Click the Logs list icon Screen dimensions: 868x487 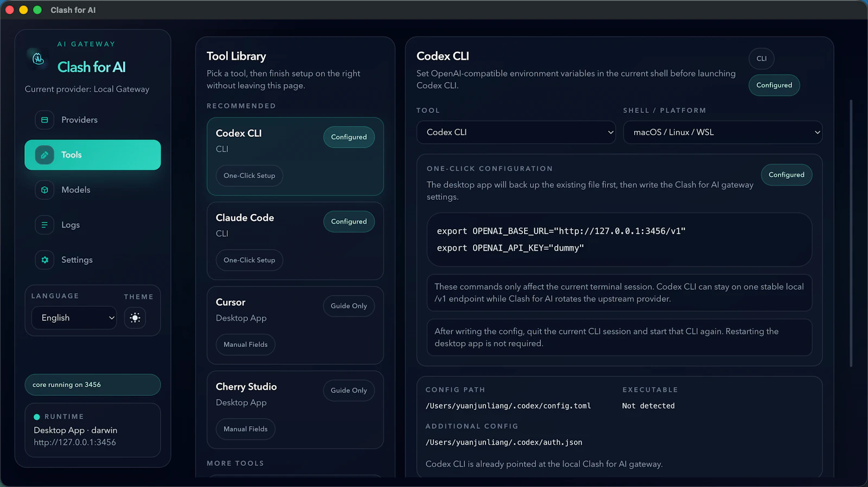pos(44,225)
